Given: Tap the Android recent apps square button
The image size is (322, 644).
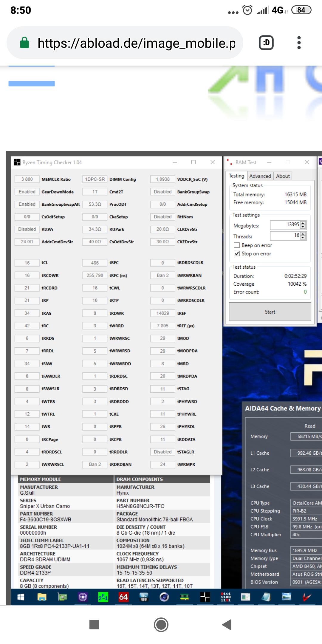Looking at the screenshot, I should (x=94, y=624).
